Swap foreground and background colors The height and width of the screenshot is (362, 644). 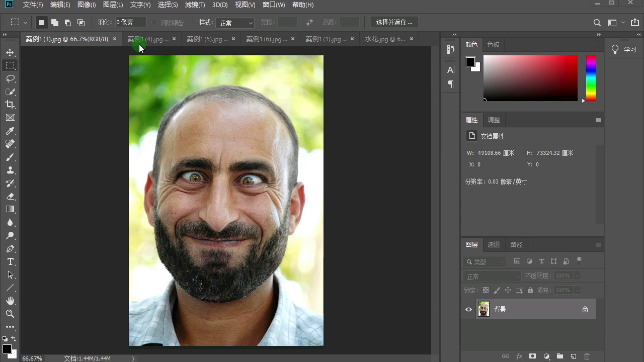click(x=14, y=339)
